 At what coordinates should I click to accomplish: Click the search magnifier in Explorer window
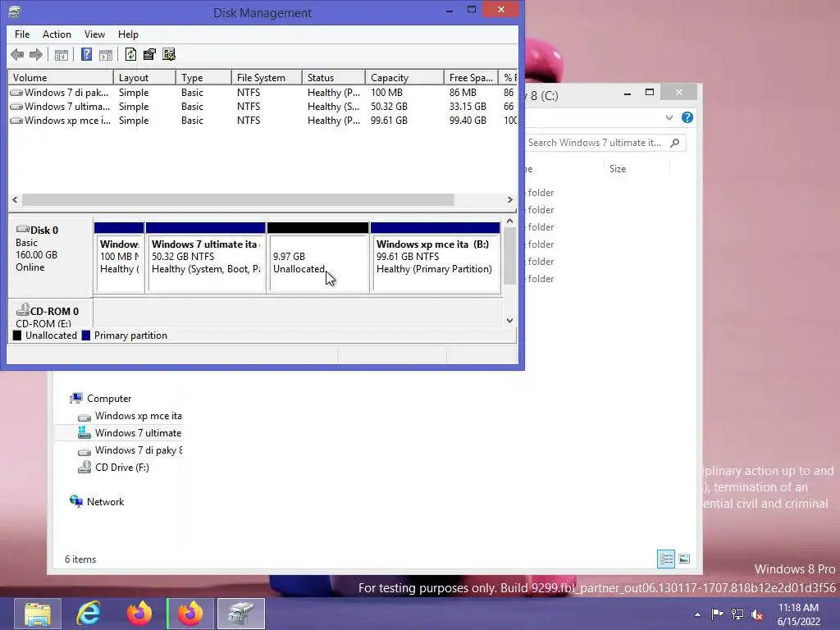pos(675,143)
